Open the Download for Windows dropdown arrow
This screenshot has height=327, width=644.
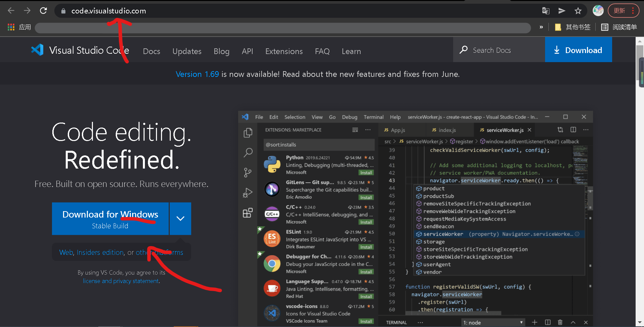tap(180, 219)
